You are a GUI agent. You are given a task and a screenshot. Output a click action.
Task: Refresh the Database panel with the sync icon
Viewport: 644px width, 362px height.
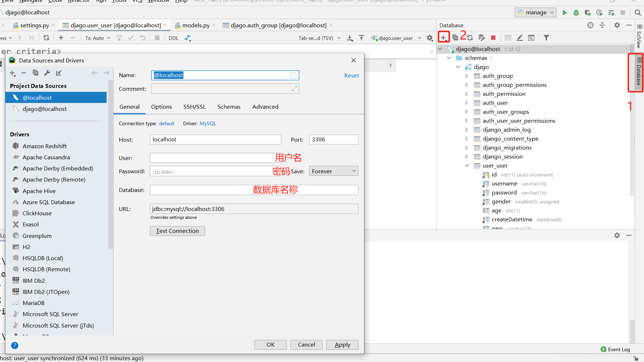[470, 38]
